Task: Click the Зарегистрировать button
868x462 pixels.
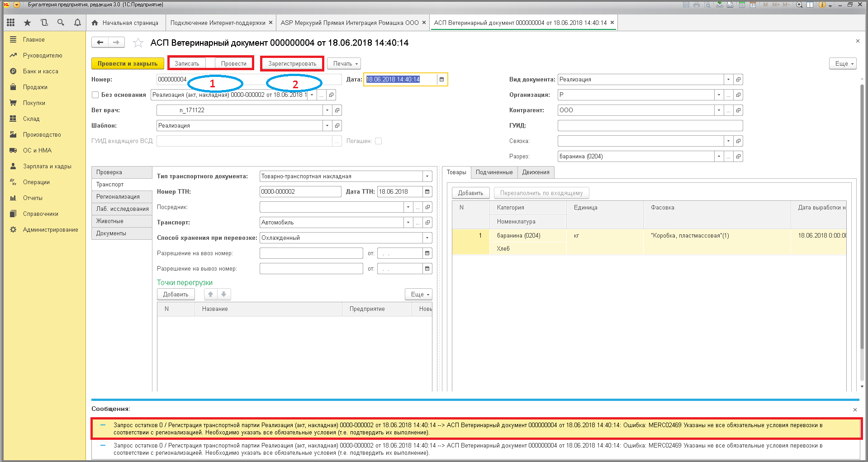Action: pos(292,64)
